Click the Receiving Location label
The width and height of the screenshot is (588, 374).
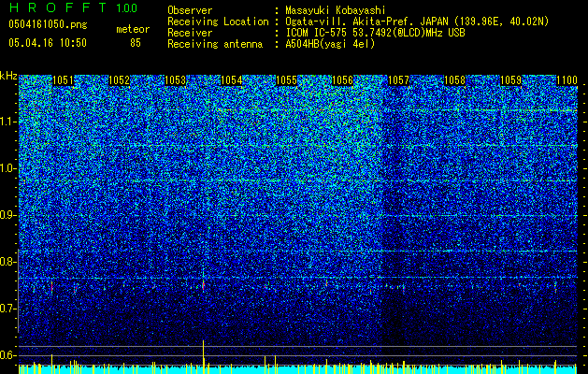(x=218, y=22)
